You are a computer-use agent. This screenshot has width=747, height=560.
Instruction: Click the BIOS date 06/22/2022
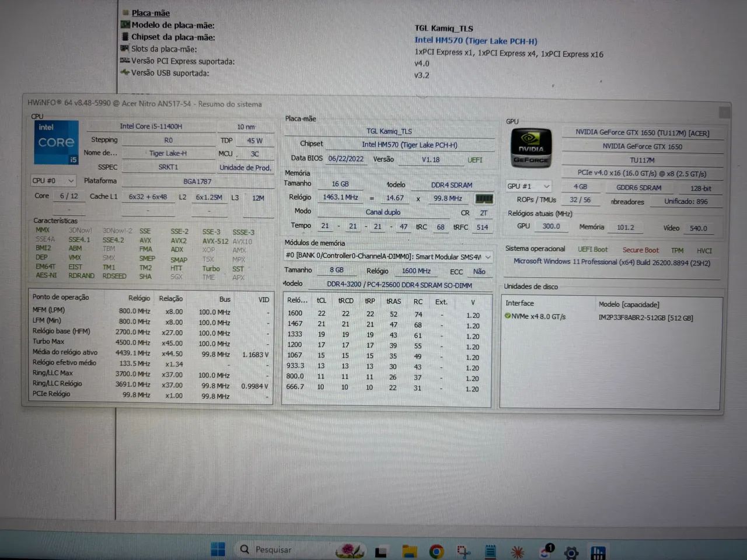(x=345, y=159)
